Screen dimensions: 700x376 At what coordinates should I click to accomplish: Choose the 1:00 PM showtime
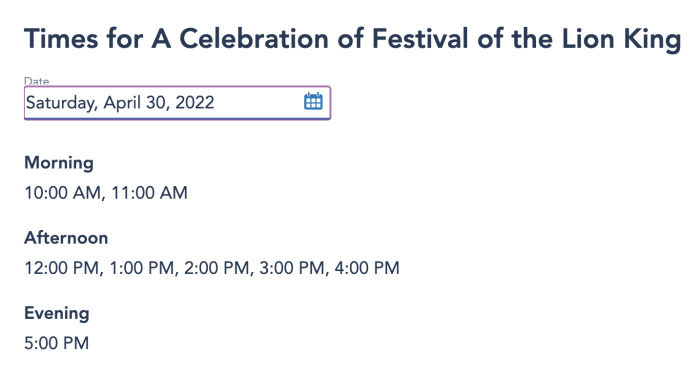coord(142,268)
